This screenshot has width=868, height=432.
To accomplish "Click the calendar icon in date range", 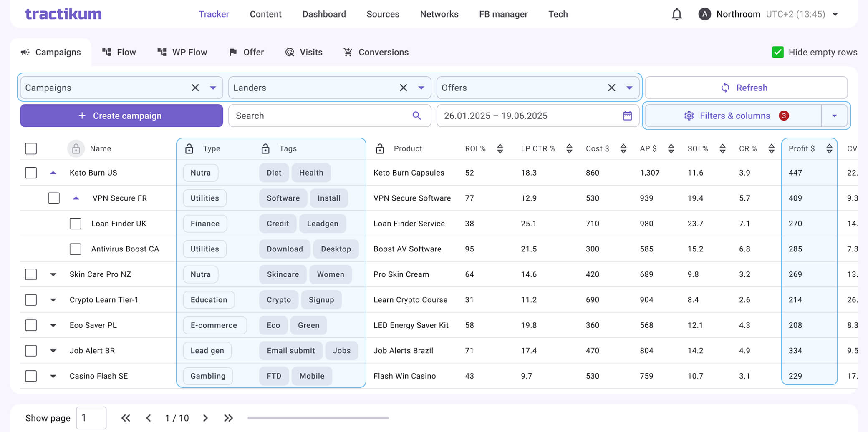I will [x=627, y=116].
